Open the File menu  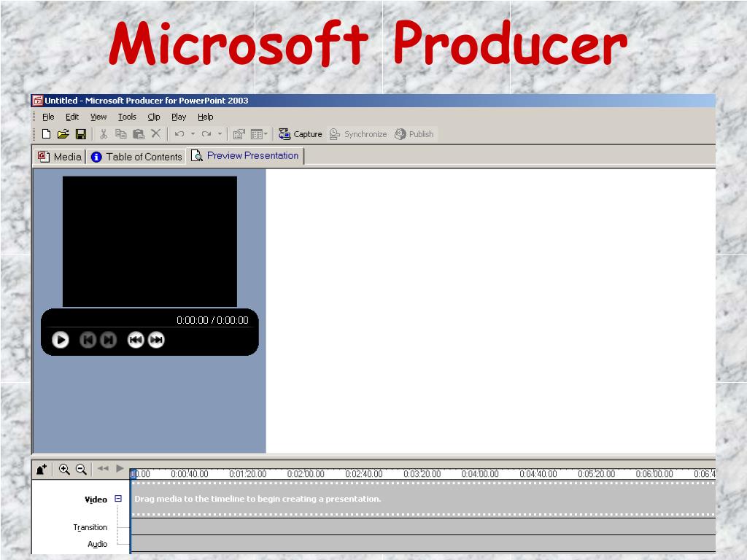48,117
